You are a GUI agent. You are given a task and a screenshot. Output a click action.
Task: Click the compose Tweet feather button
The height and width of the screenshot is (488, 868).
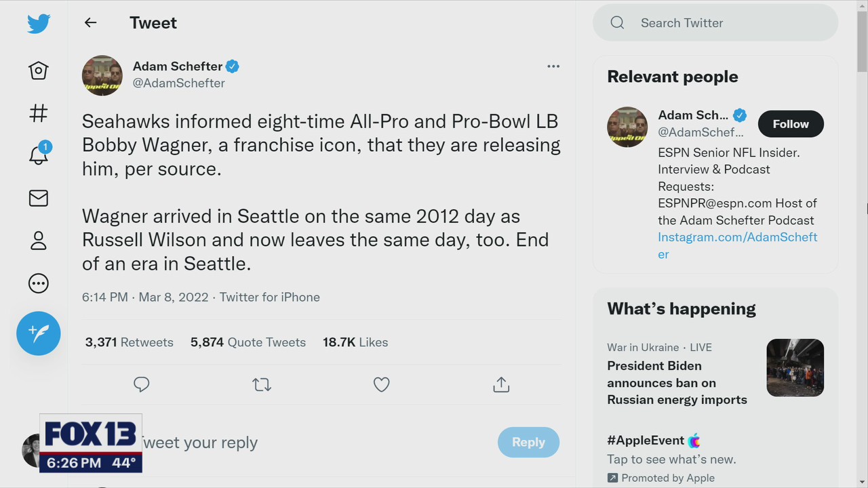(x=39, y=333)
